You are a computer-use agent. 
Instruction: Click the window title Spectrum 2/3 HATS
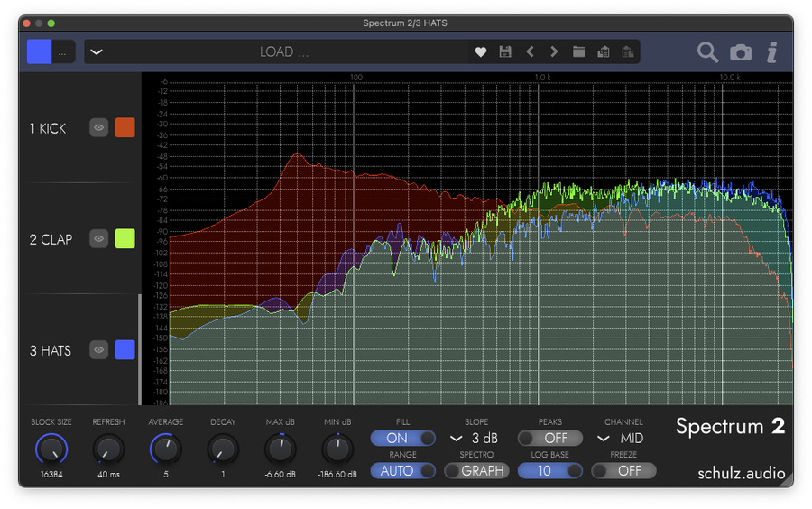coord(405,23)
